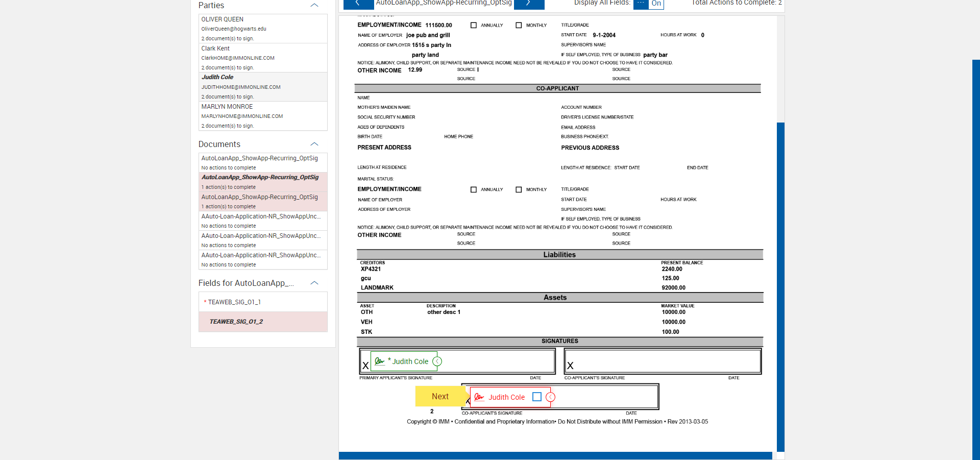980x460 pixels.
Task: Go to the previous document with the left arrow
Action: [358, 4]
